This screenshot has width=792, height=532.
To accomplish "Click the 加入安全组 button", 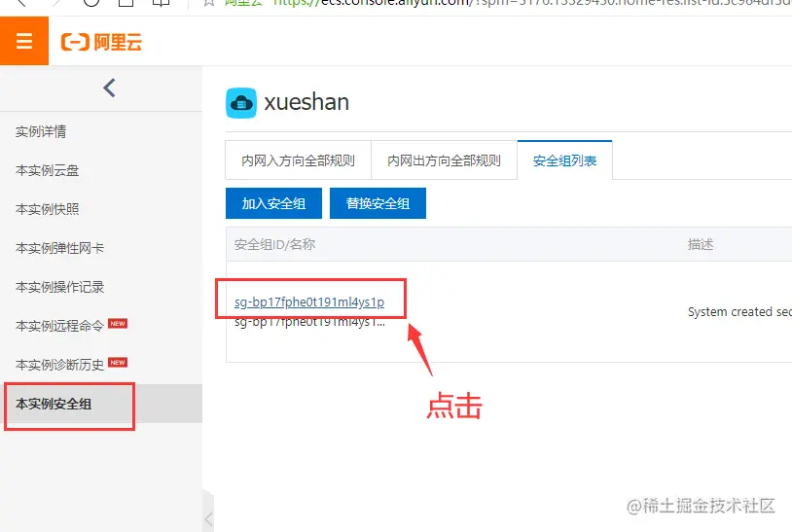I will point(273,203).
